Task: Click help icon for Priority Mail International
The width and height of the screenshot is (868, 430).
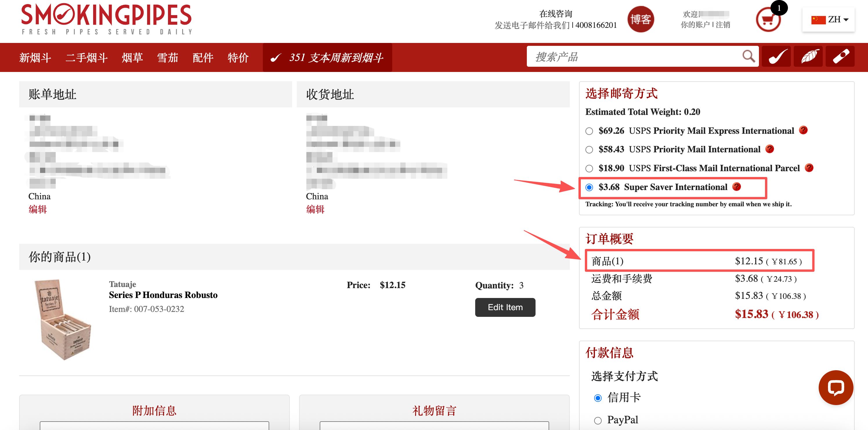Action: tap(769, 149)
